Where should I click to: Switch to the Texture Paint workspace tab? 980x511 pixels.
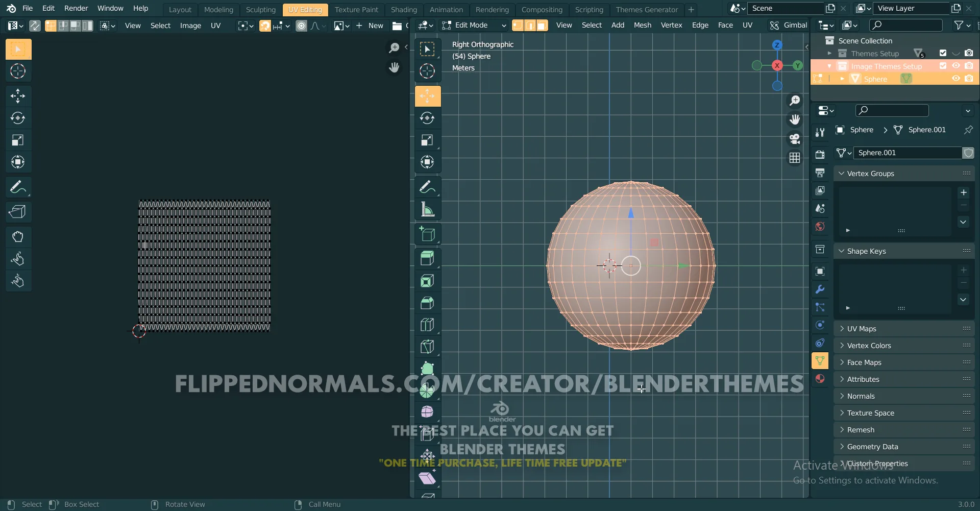pos(356,9)
